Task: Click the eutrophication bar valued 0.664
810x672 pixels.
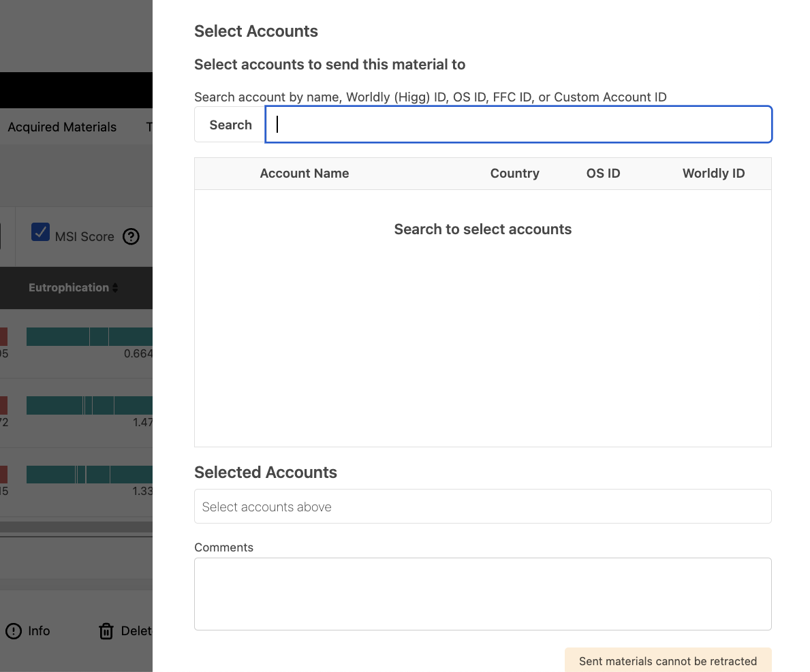Action: point(89,336)
